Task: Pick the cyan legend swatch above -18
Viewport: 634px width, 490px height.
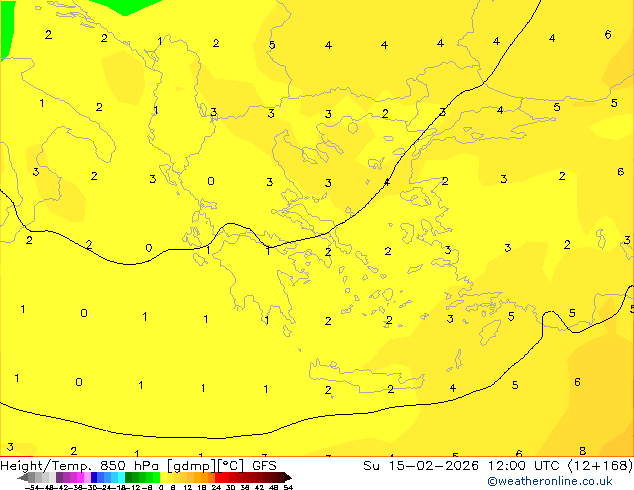Action: tap(121, 477)
